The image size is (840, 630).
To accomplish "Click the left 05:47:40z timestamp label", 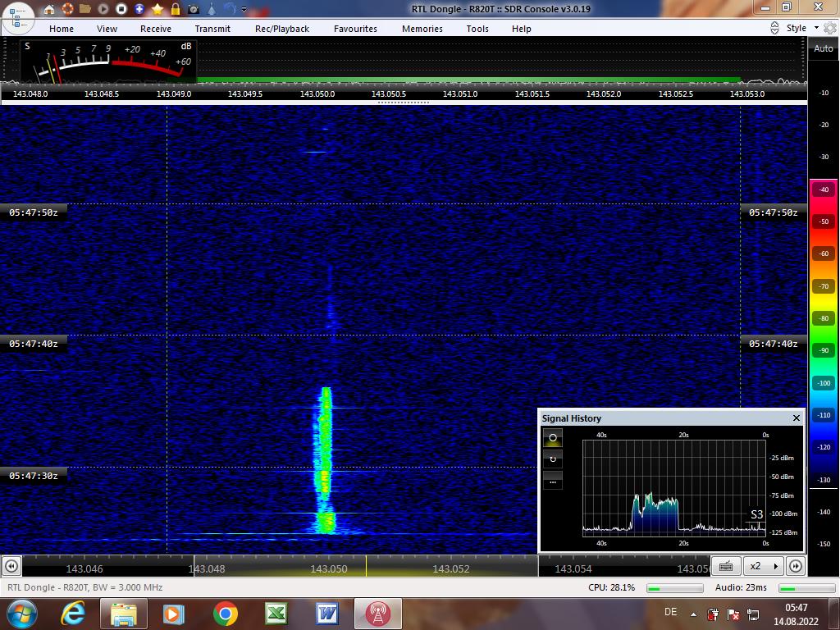I will (x=33, y=344).
